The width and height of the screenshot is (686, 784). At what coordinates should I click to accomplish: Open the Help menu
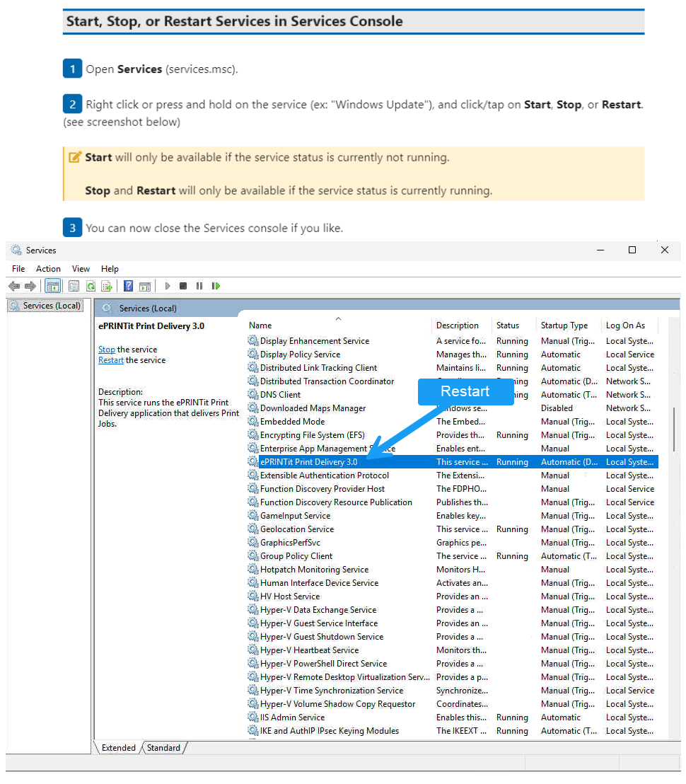(x=110, y=269)
